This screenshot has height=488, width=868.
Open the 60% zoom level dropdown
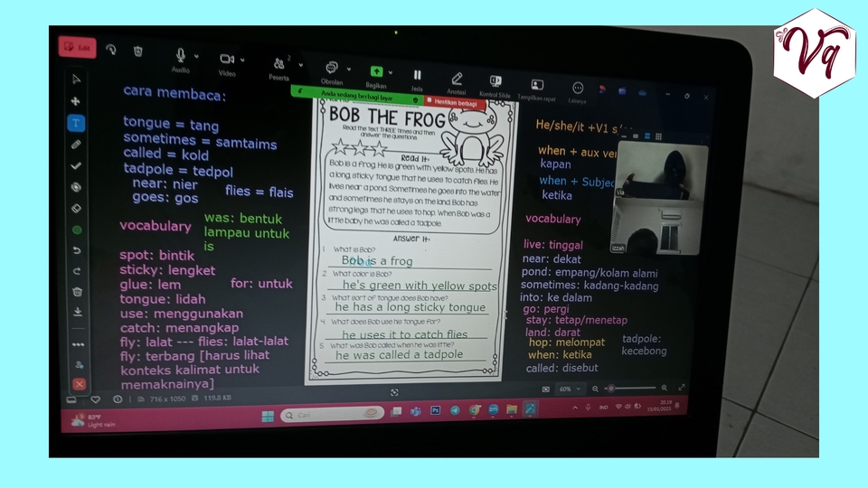(x=570, y=389)
